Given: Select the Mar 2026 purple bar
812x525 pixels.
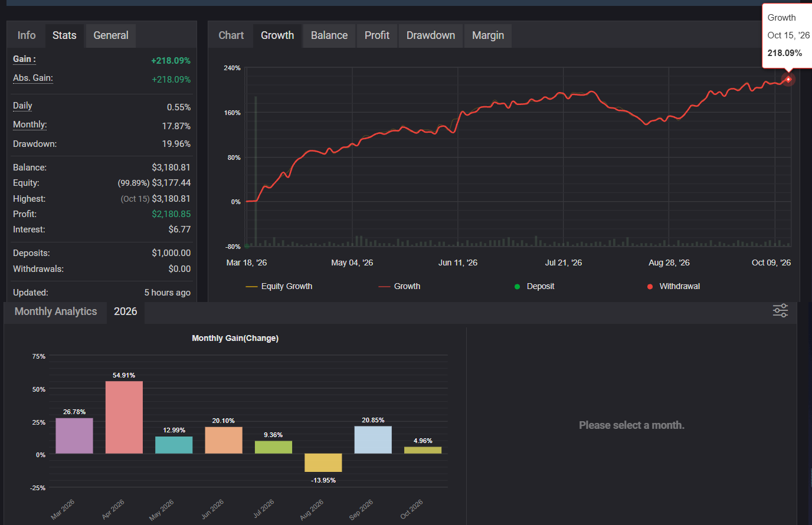Looking at the screenshot, I should click(74, 436).
